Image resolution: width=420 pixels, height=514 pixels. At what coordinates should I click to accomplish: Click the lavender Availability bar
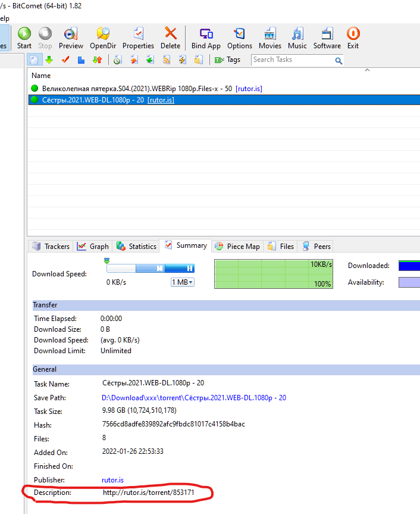[409, 282]
